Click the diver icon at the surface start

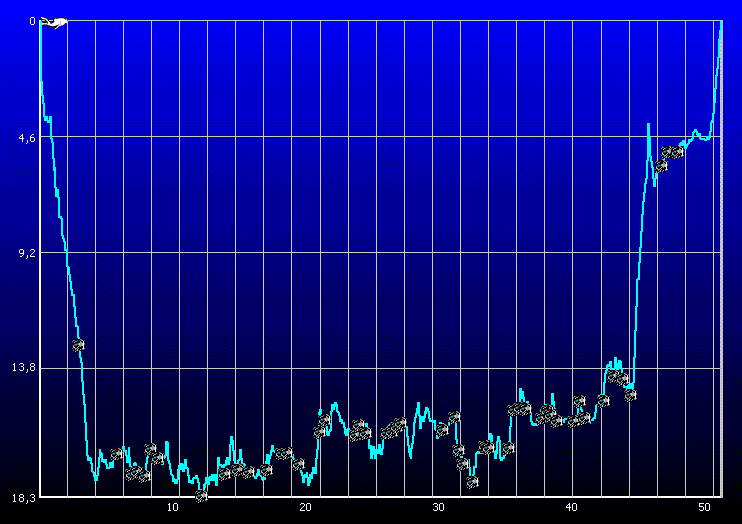(x=54, y=22)
